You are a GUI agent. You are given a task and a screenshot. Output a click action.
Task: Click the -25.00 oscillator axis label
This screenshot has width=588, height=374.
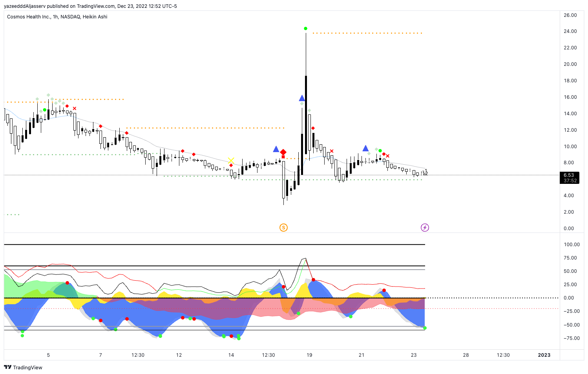[x=571, y=311]
